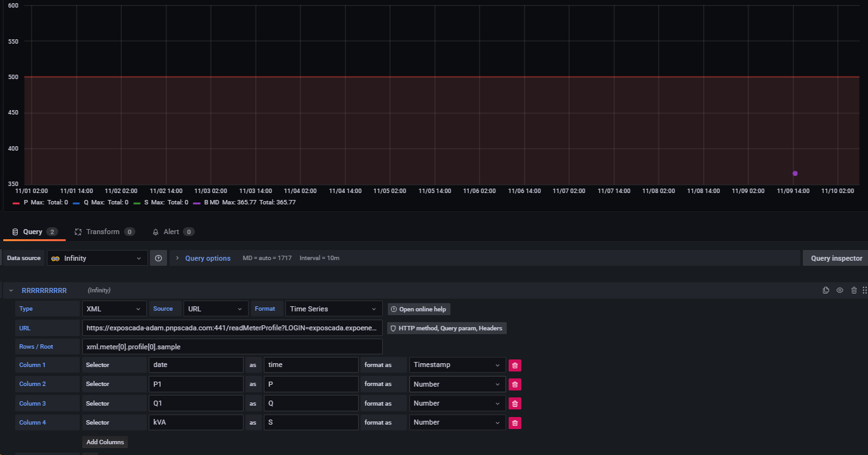Hide the query using the eye icon
This screenshot has height=455, width=868.
(840, 290)
